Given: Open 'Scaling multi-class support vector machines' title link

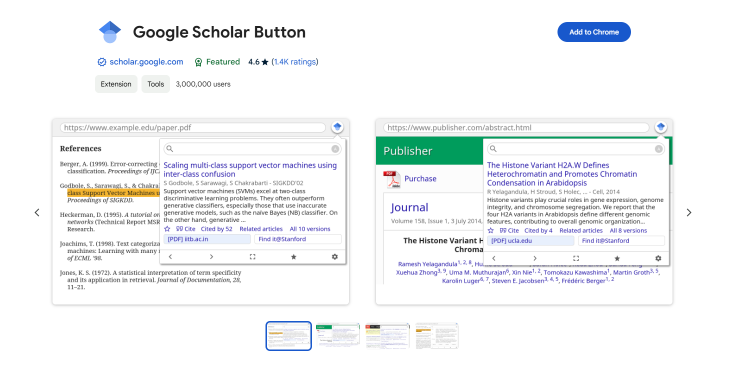Looking at the screenshot, I should (x=250, y=169).
